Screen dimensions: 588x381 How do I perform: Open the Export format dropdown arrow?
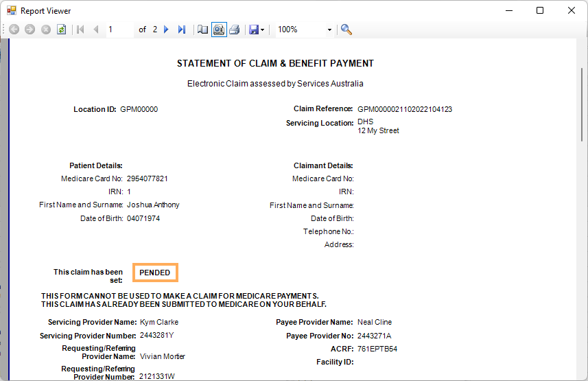263,30
